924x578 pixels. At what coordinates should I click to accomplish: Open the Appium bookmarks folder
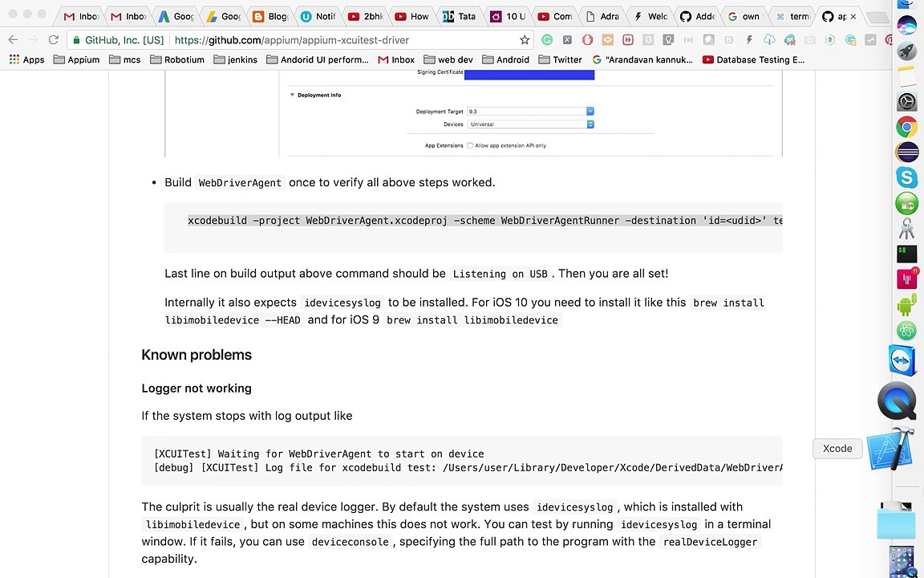[76, 59]
